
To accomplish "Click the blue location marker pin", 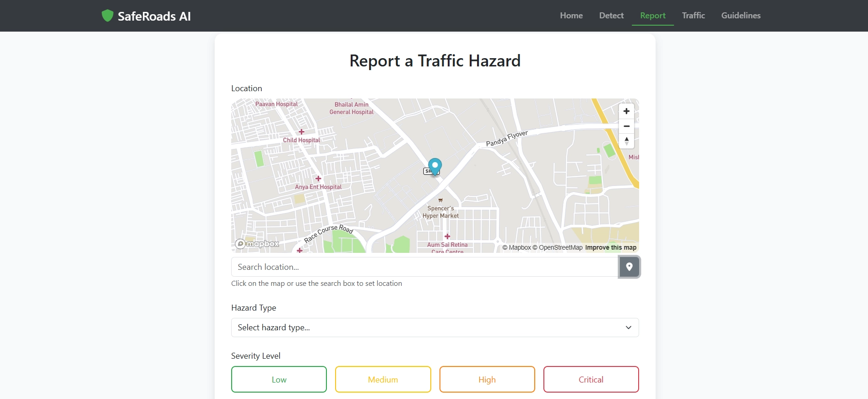I will [434, 165].
